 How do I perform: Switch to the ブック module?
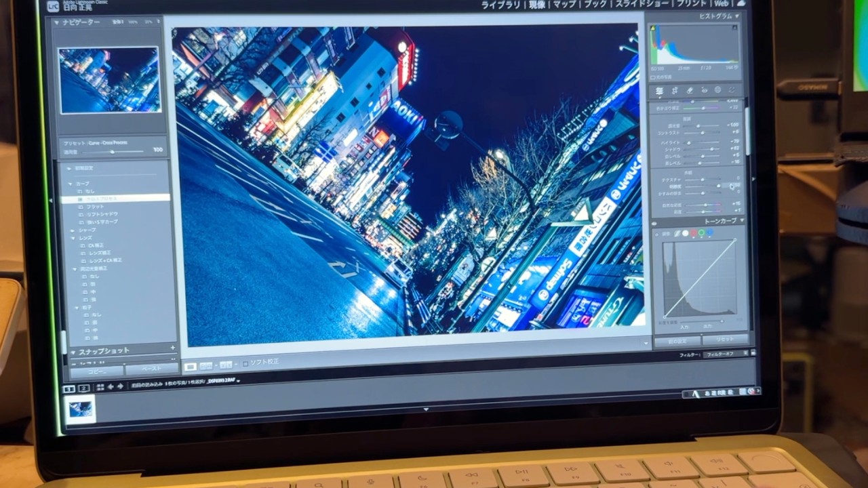point(595,4)
